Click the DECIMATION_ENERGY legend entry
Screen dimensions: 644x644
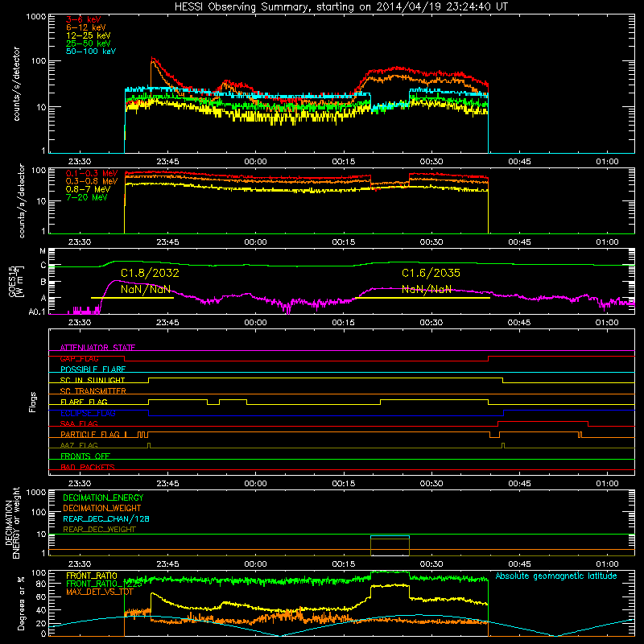[x=103, y=497]
